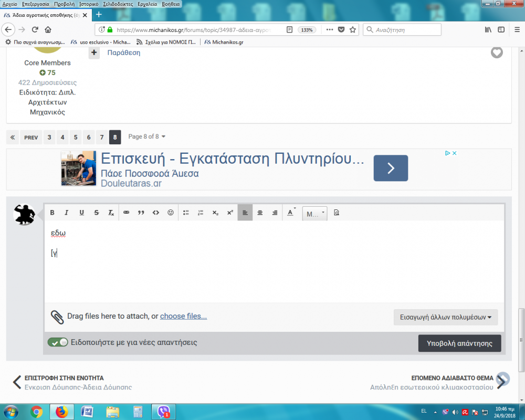Image resolution: width=525 pixels, height=420 pixels.
Task: Go to page 7 of the topic
Action: (102, 138)
